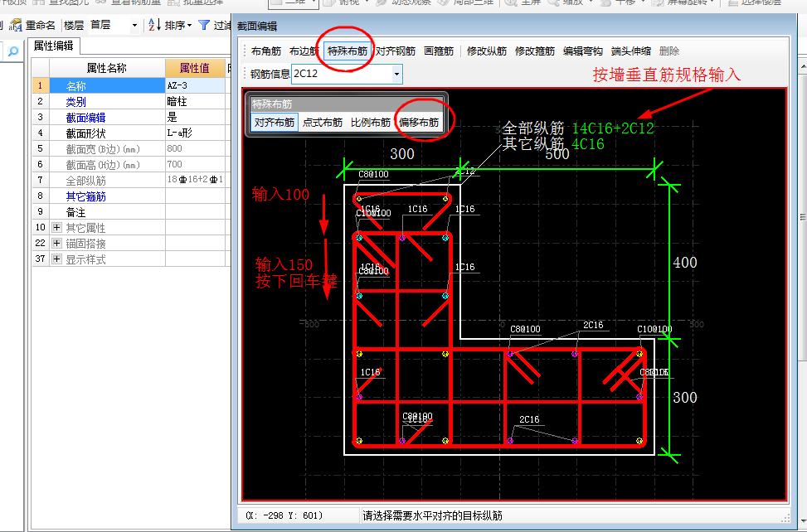The height and width of the screenshot is (532, 807).
Task: Select 点式布筋 in the 特殊布筋 panel
Action: click(x=322, y=123)
